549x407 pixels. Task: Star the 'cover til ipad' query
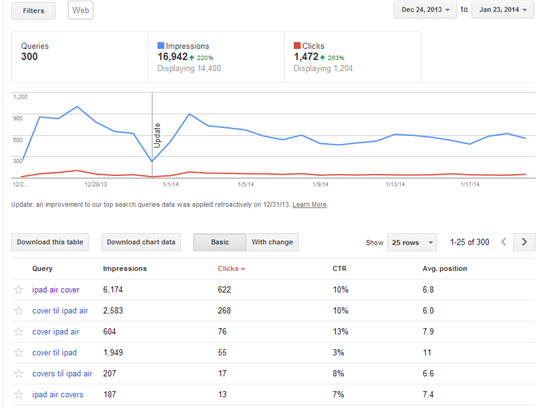[19, 353]
